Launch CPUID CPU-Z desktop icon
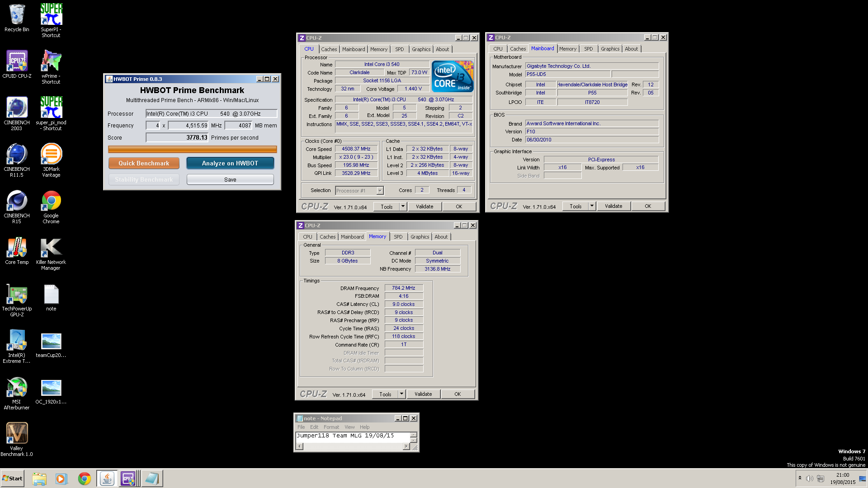This screenshot has height=488, width=868. (17, 64)
